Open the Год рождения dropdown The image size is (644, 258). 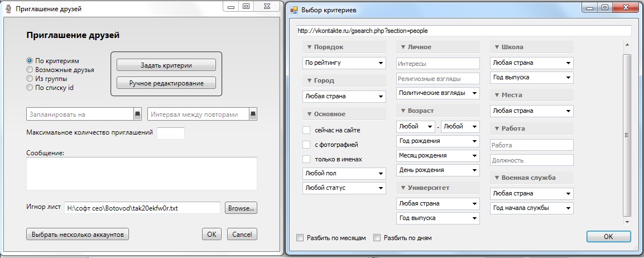pyautogui.click(x=438, y=141)
